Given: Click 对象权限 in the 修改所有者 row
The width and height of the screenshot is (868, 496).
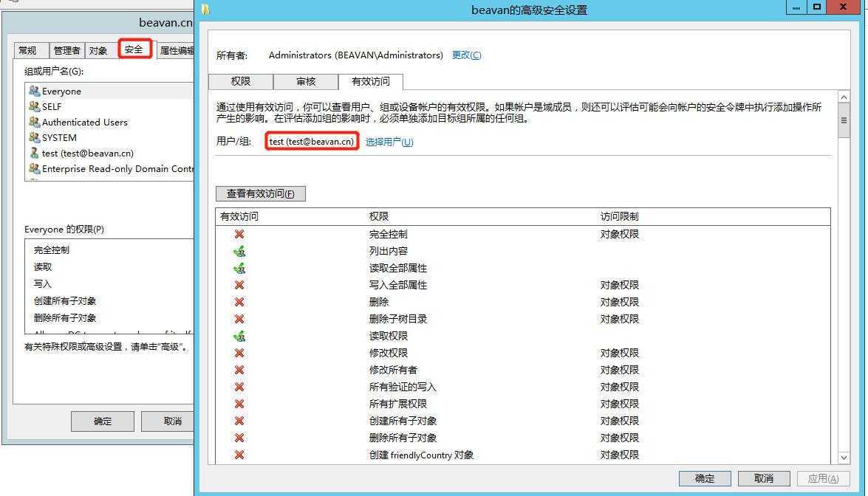Looking at the screenshot, I should click(620, 370).
